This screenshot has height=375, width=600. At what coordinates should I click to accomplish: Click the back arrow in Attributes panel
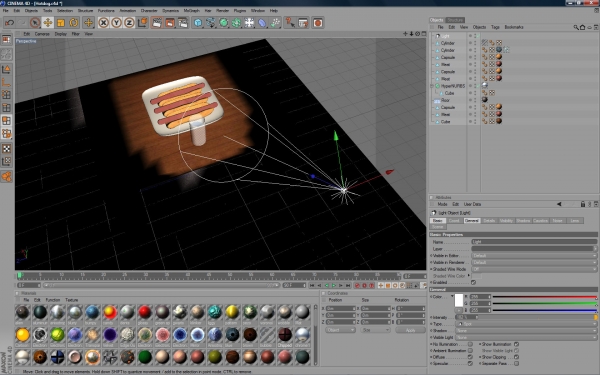tap(559, 204)
